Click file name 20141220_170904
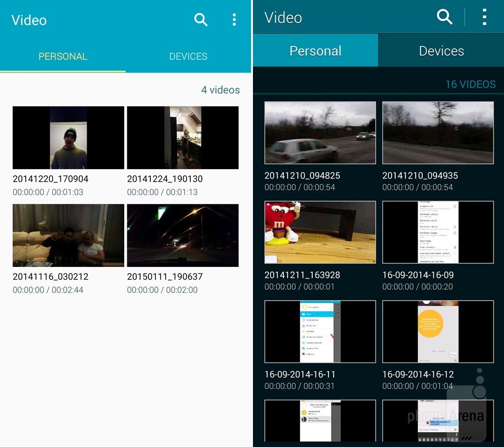The image size is (504, 447). click(50, 179)
